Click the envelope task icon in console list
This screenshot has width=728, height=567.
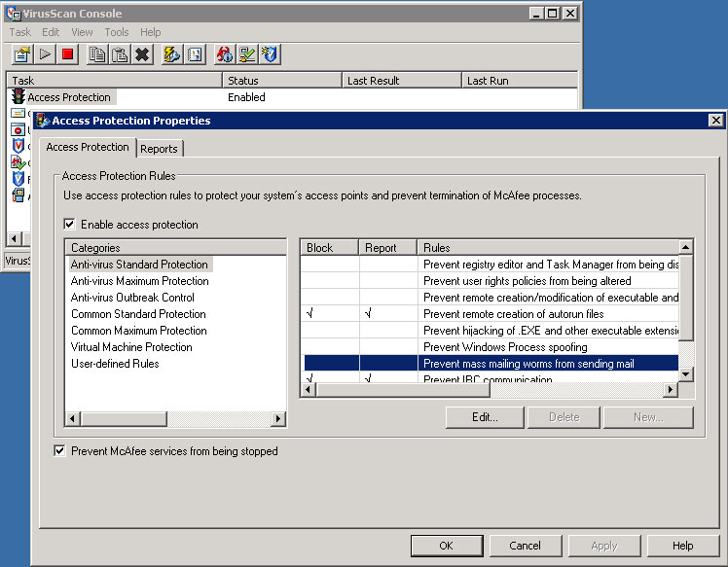click(x=18, y=113)
